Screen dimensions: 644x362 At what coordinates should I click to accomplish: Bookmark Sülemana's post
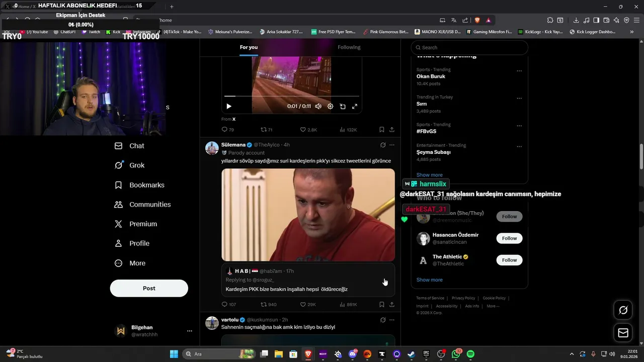click(382, 305)
